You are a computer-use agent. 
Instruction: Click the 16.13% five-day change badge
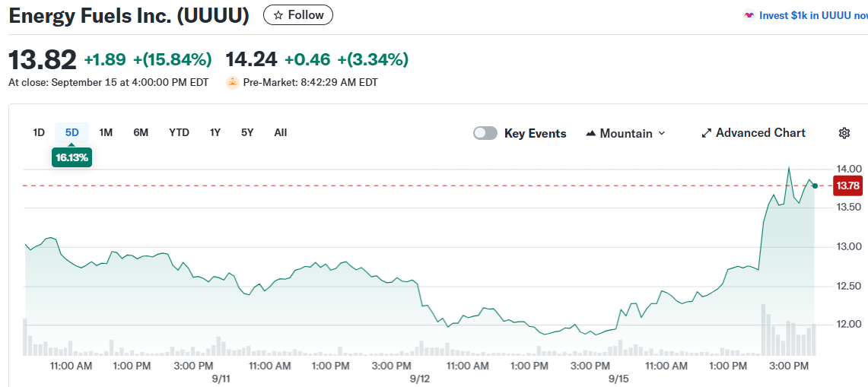pyautogui.click(x=72, y=158)
